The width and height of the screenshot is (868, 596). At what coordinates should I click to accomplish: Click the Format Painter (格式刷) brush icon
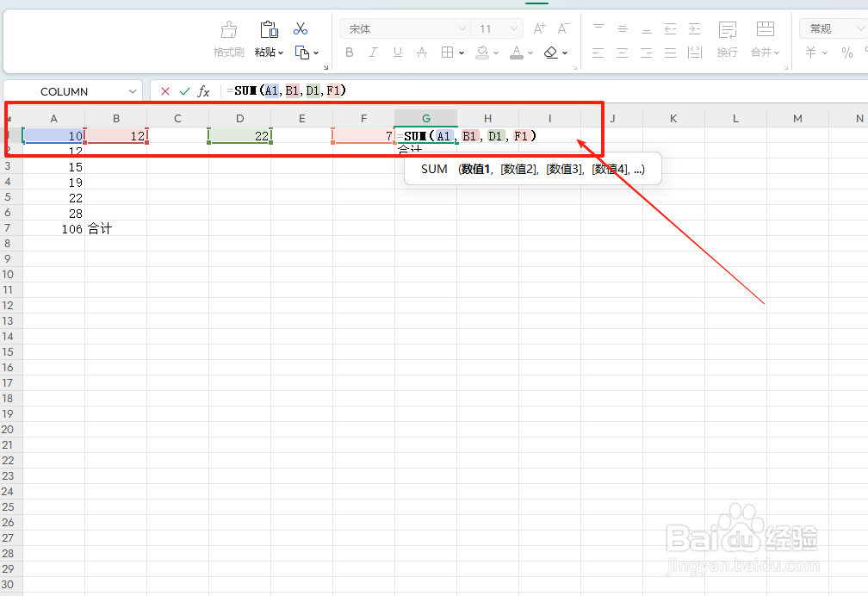229,29
